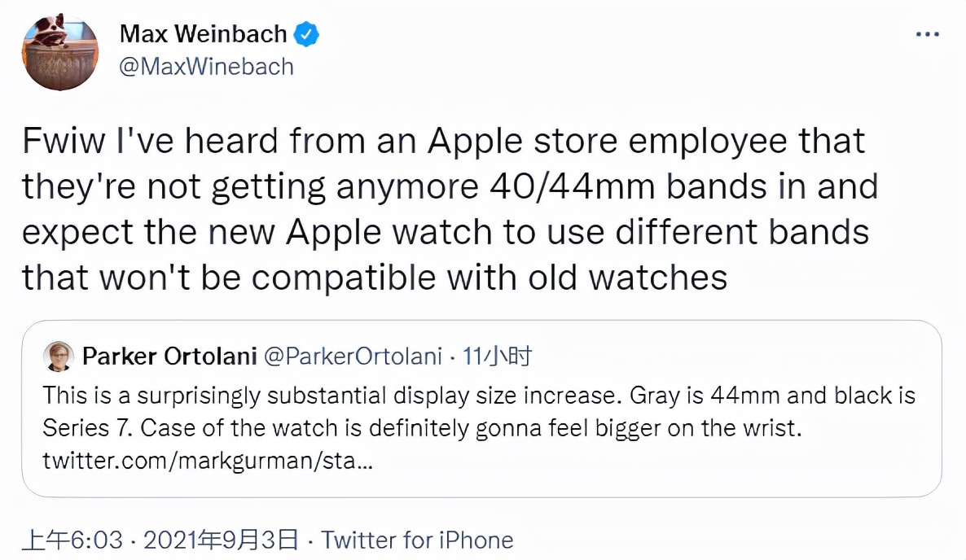
Task: Click the 'Series 7' line in quoted tweet
Action: click(422, 427)
